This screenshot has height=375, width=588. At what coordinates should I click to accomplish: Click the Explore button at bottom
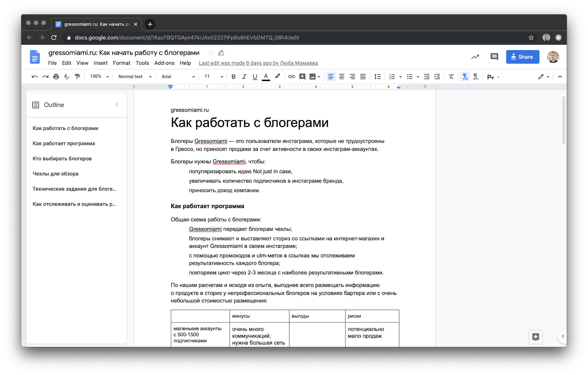point(535,337)
